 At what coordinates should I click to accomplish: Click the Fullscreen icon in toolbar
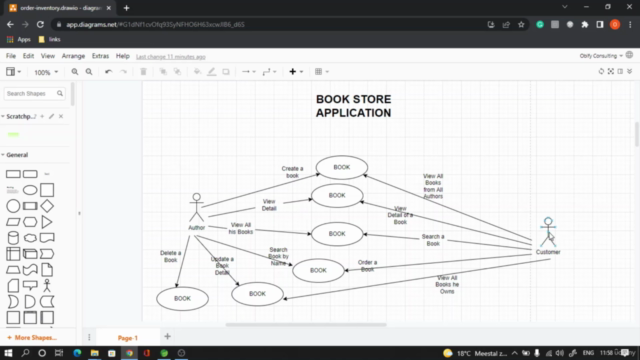(611, 71)
